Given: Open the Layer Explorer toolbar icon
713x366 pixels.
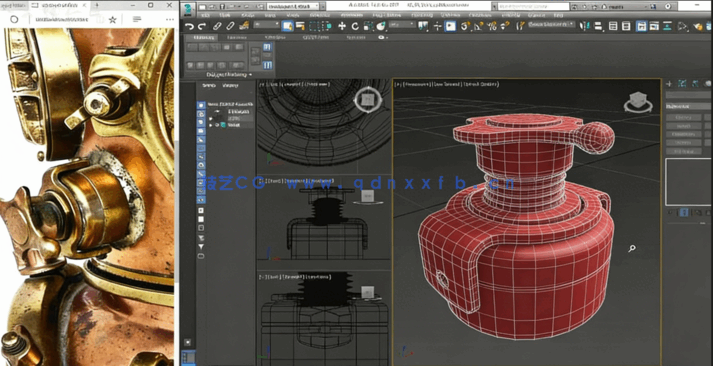Looking at the screenshot, I should (x=626, y=26).
